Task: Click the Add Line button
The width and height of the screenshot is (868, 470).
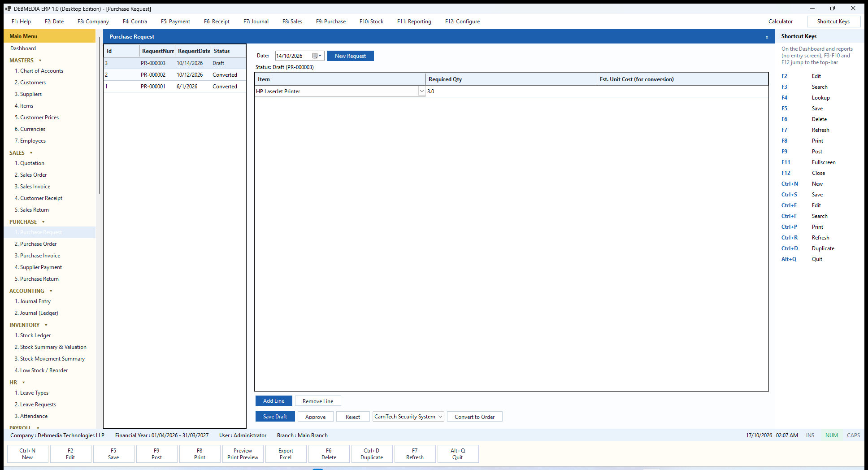Action: pos(274,401)
